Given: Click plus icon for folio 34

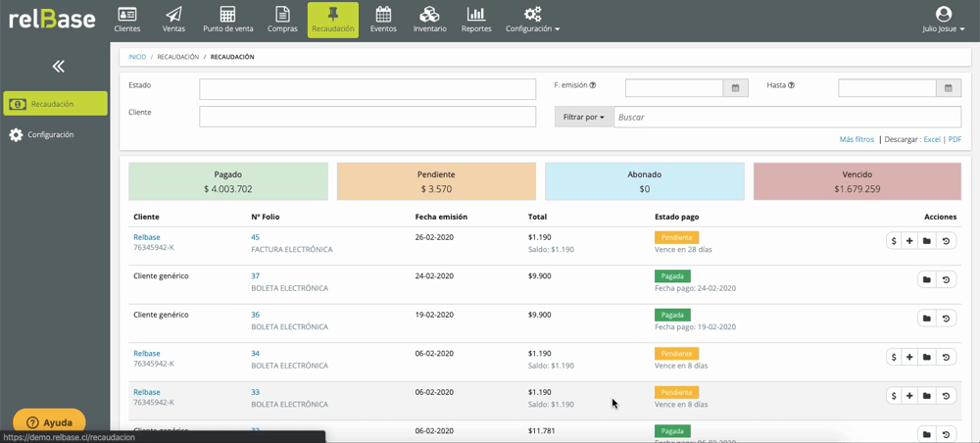Looking at the screenshot, I should (x=910, y=358).
